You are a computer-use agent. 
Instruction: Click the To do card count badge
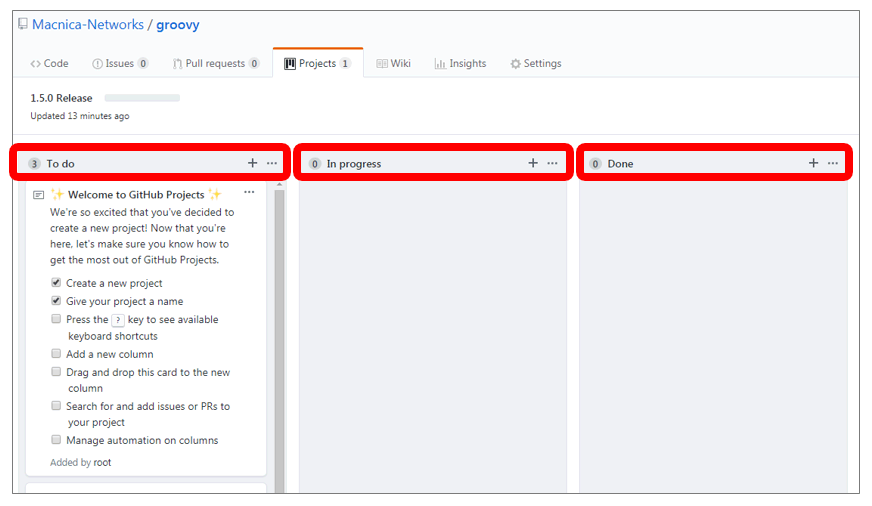[34, 163]
